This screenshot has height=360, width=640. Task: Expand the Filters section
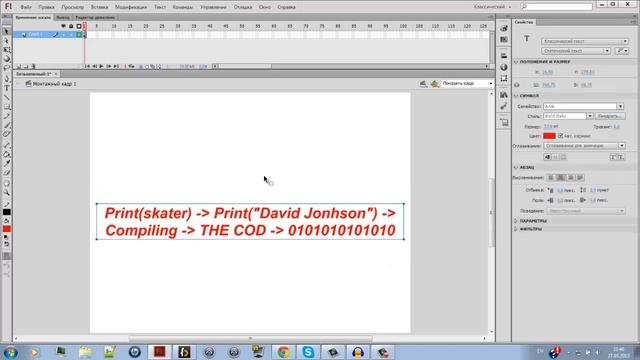click(516, 229)
